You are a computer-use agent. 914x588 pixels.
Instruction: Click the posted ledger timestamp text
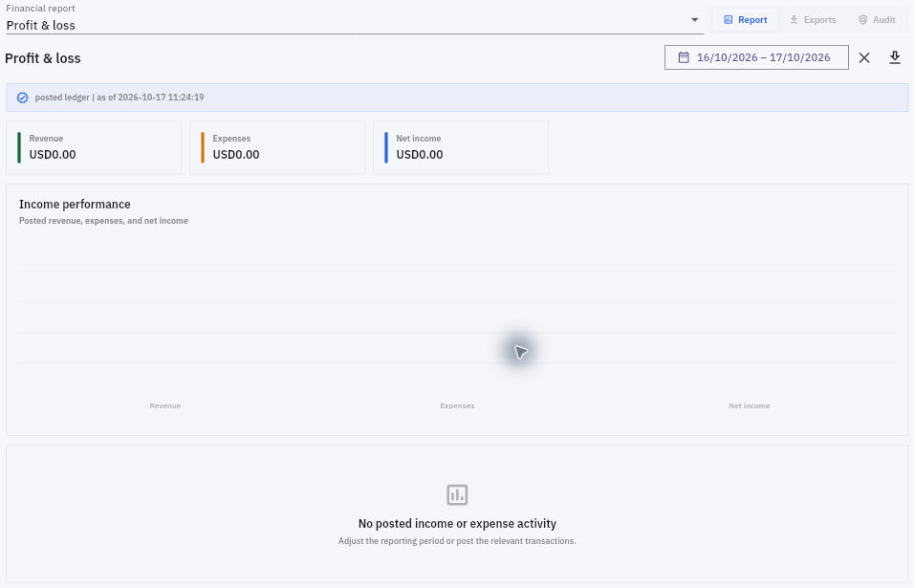coord(120,98)
